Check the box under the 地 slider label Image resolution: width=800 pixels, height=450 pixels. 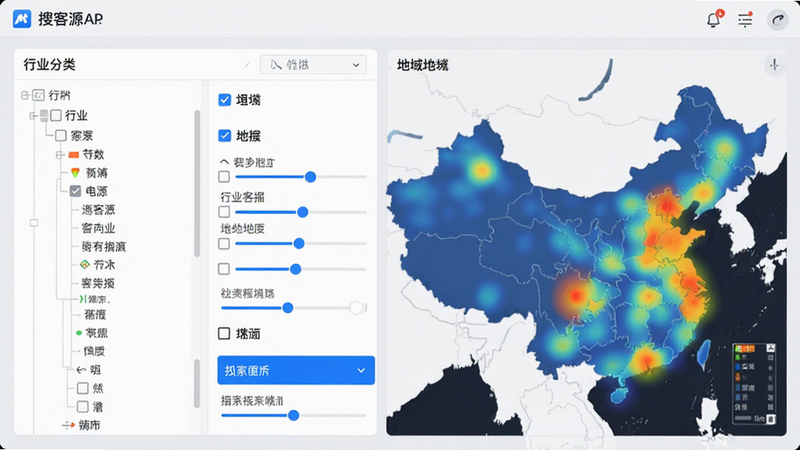pos(224,244)
